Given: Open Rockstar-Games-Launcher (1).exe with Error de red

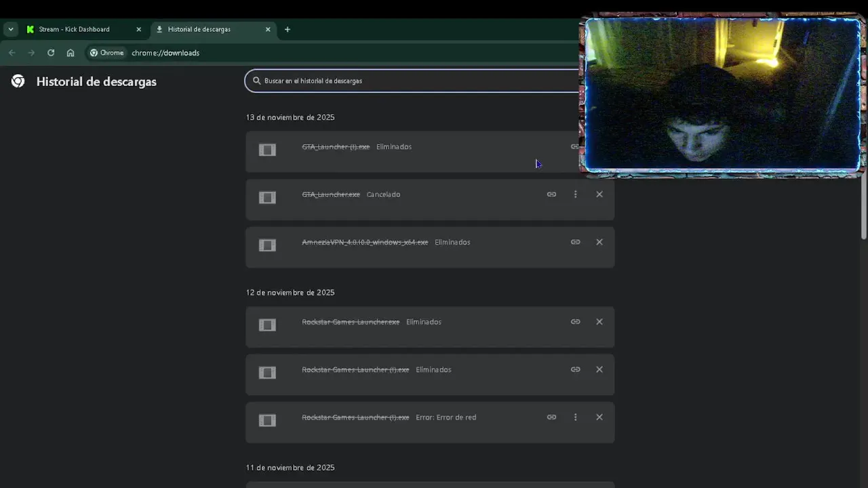Looking at the screenshot, I should [355, 418].
